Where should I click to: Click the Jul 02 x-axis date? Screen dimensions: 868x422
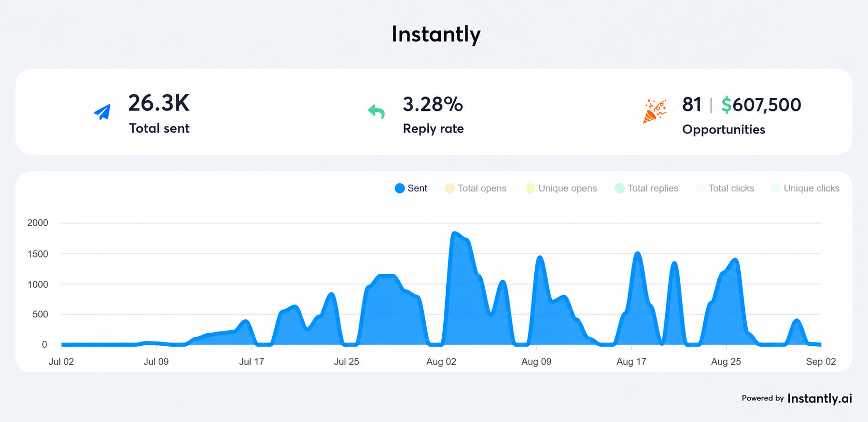[61, 362]
